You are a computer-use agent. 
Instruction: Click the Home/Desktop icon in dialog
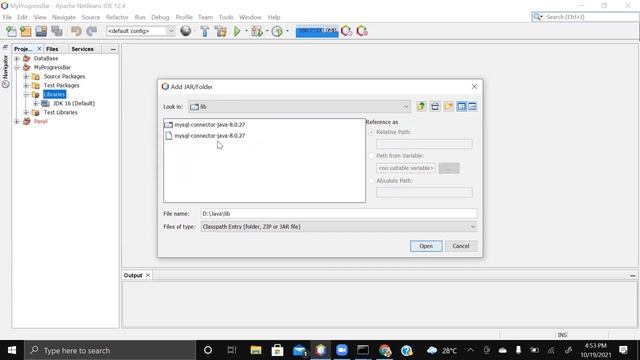pyautogui.click(x=435, y=107)
